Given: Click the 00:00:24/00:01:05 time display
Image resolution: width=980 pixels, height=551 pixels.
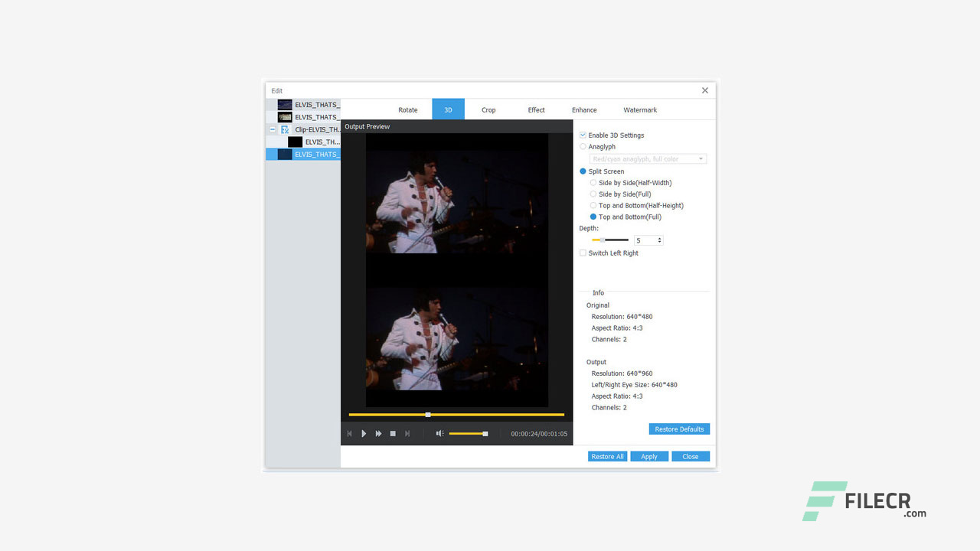Looking at the screenshot, I should [x=539, y=434].
